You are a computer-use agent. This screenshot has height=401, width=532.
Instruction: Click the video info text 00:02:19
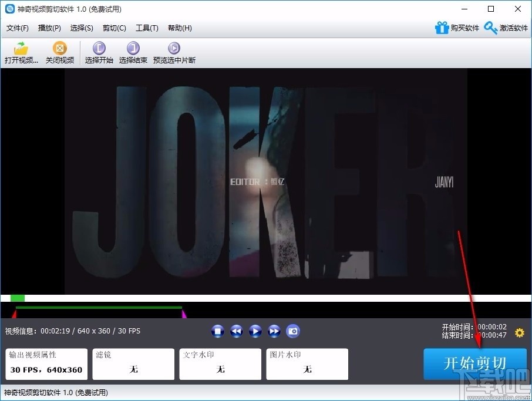55,331
